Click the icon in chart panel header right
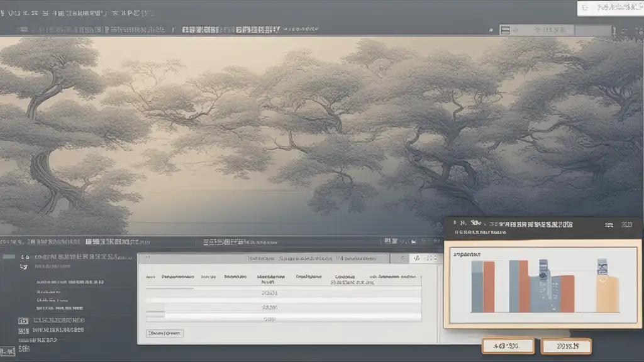This screenshot has height=362, width=644. point(609,224)
